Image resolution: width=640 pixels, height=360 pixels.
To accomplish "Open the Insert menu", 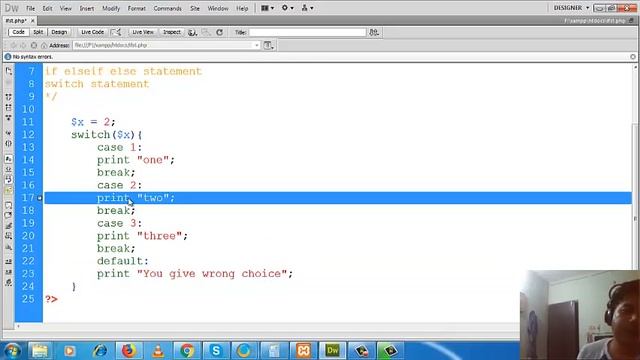I will coord(87,8).
